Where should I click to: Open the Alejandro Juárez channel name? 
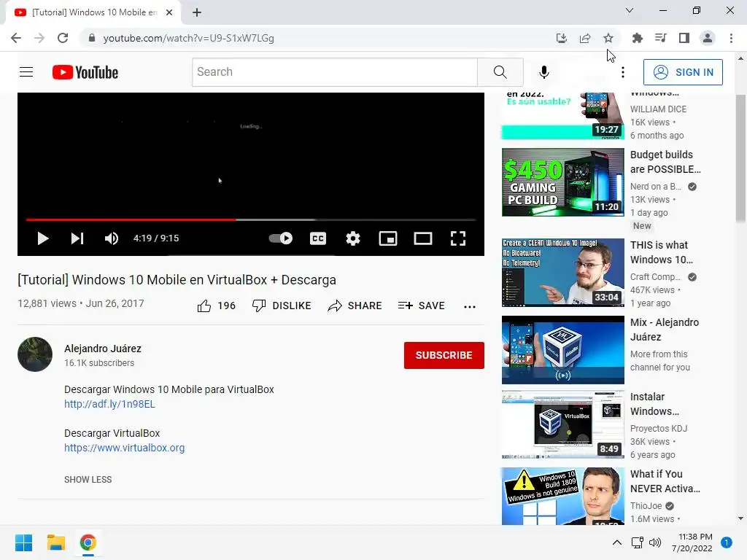[103, 349]
